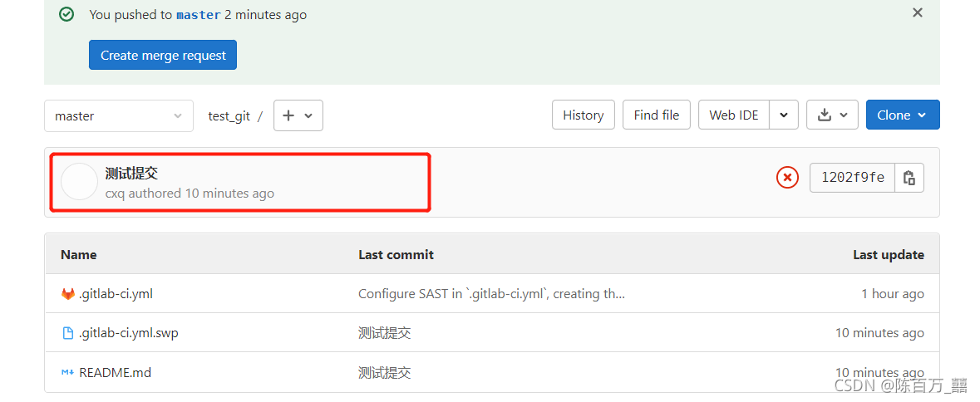Click the document icon beside .gitlab-ci.yml.swp

coord(67,333)
